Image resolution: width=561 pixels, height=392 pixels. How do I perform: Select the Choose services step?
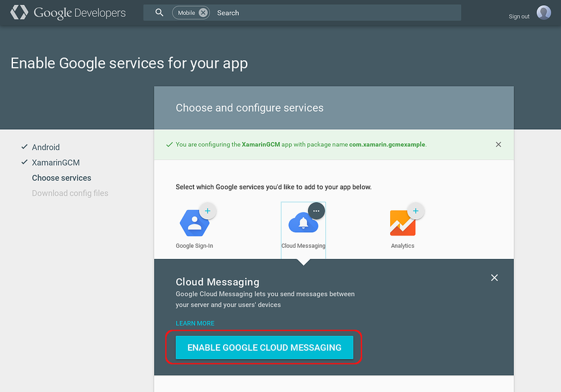click(61, 177)
